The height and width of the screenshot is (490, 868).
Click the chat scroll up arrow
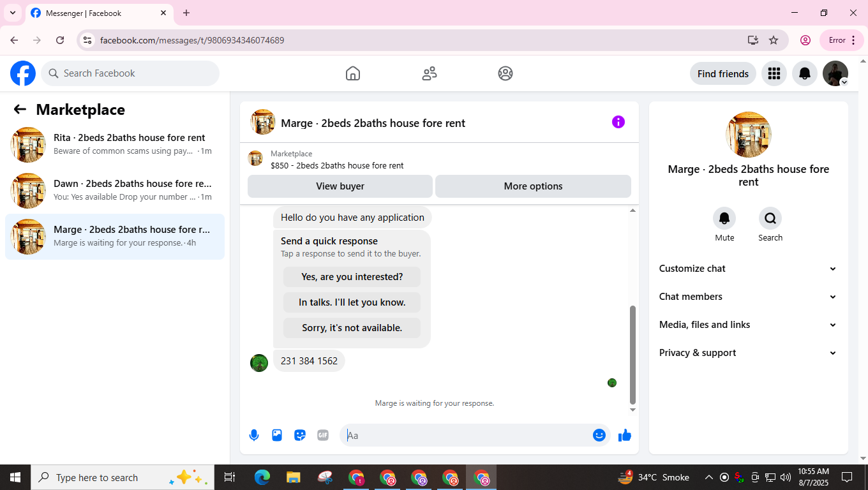click(632, 210)
